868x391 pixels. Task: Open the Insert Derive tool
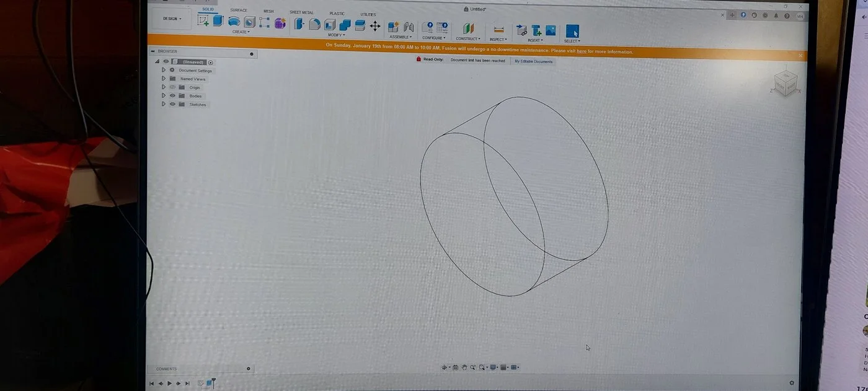[521, 30]
